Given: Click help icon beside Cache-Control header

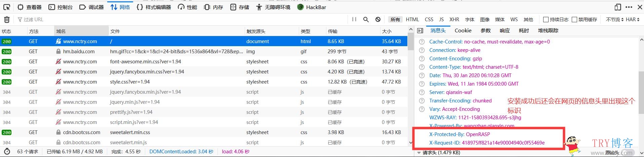Looking at the screenshot, I should pyautogui.click(x=422, y=42).
